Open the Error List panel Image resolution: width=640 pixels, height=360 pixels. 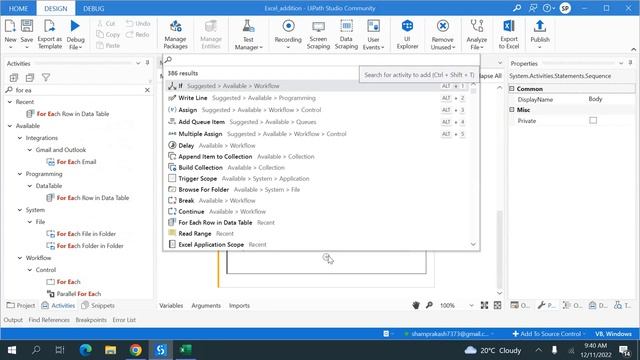click(x=124, y=320)
